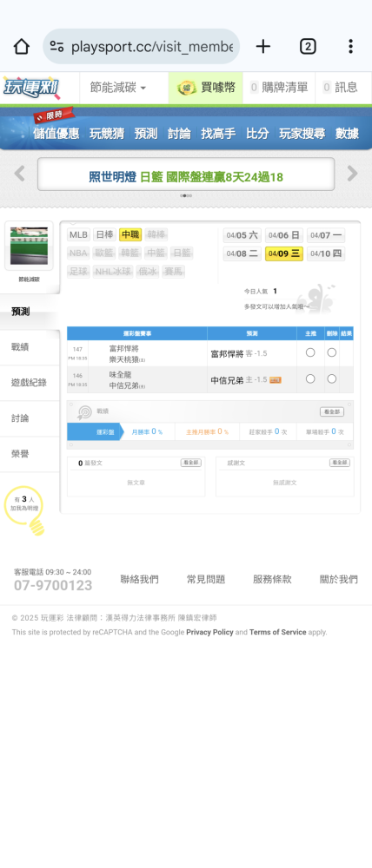This screenshot has height=868, width=372.
Task: Open 訊息 messages
Action: pyautogui.click(x=341, y=88)
